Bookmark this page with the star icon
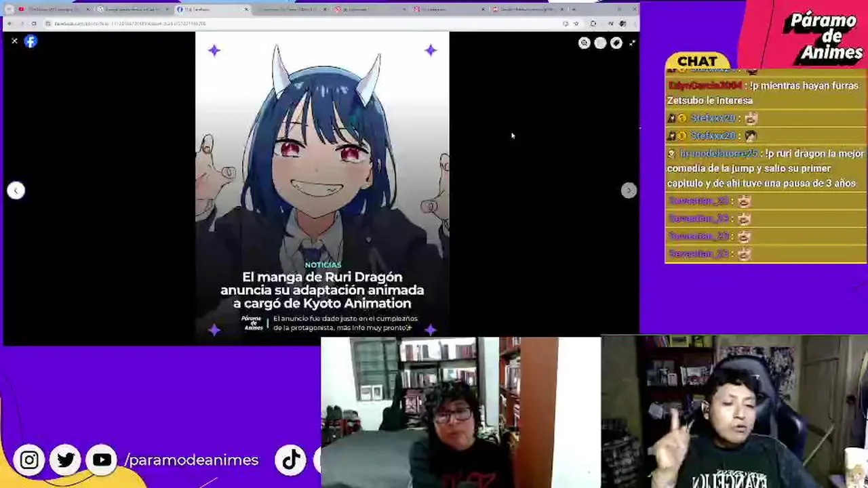This screenshot has height=488, width=868. click(x=576, y=24)
